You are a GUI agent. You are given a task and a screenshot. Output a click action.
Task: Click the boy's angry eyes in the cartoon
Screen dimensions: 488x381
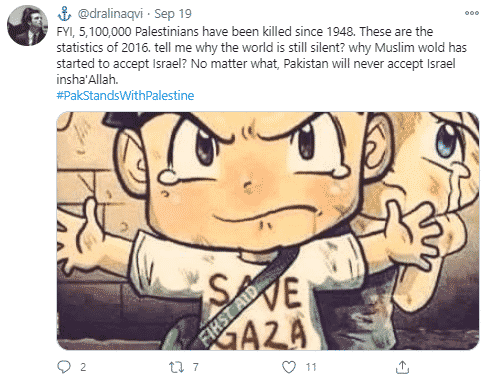(255, 143)
